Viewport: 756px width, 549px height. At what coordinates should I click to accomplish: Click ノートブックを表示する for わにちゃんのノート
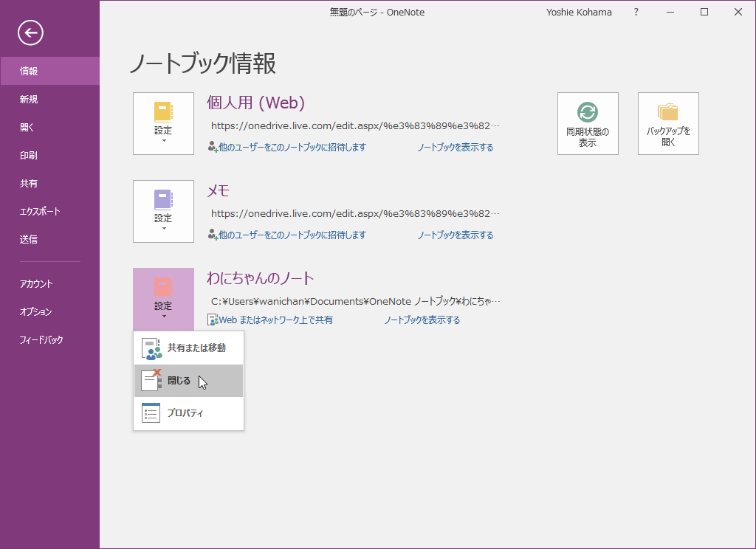pos(422,320)
